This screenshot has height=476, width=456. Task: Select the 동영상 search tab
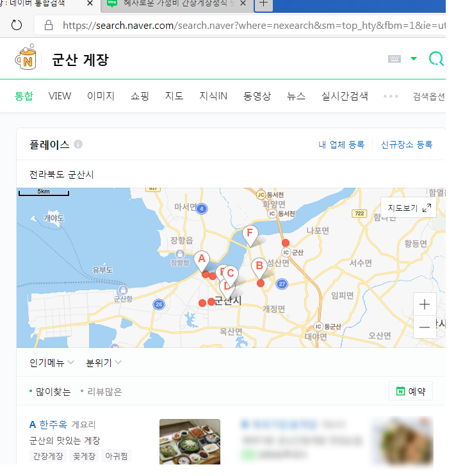[257, 96]
